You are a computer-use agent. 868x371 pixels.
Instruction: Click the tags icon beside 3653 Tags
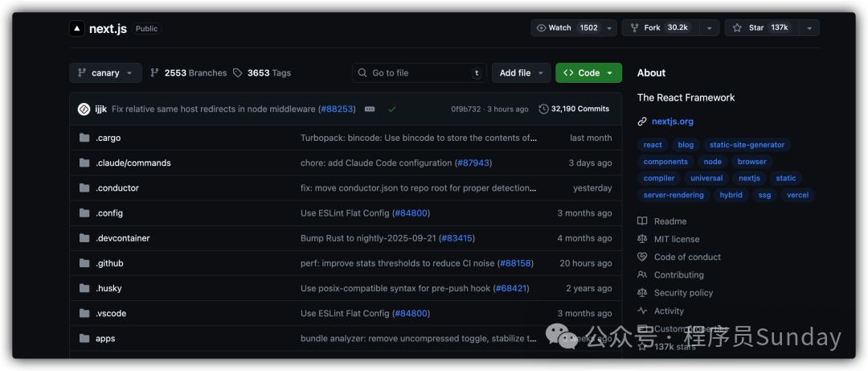point(238,72)
